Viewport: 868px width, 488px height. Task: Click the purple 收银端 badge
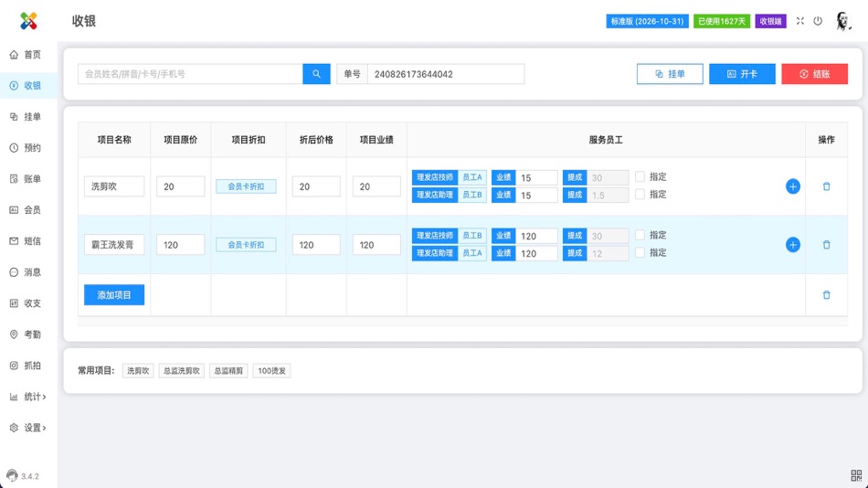tap(770, 21)
